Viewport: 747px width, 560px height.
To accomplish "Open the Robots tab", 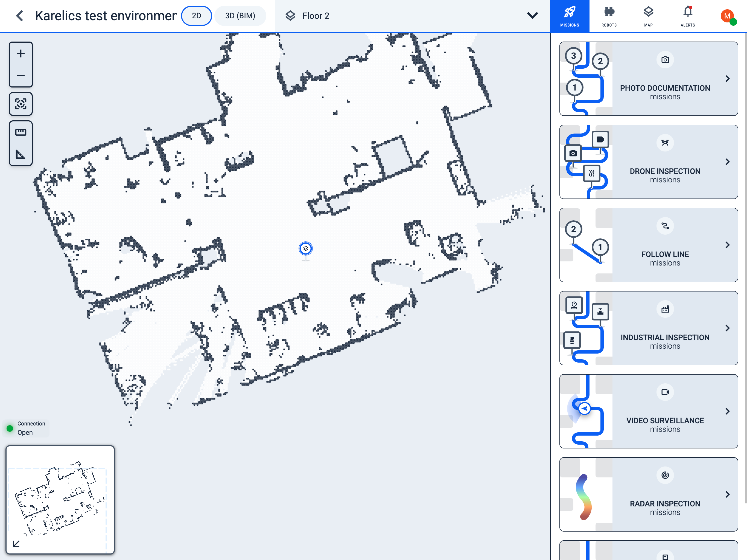I will [x=609, y=16].
